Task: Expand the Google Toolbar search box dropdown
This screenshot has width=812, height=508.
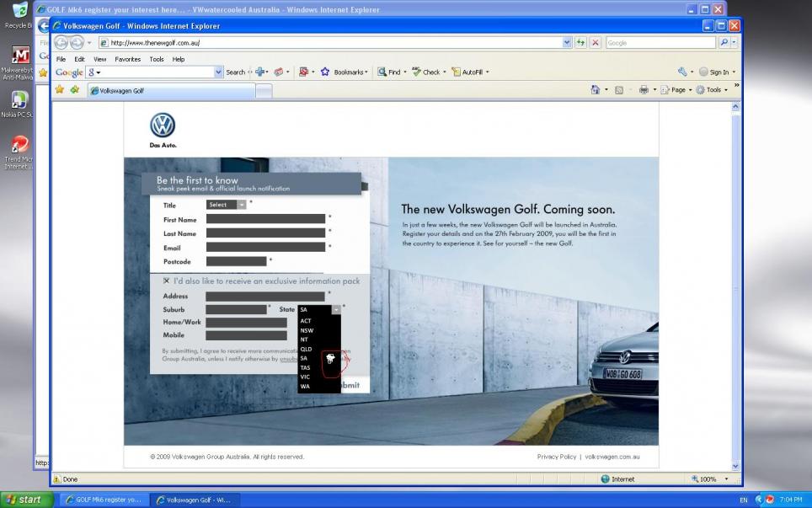Action: (218, 72)
